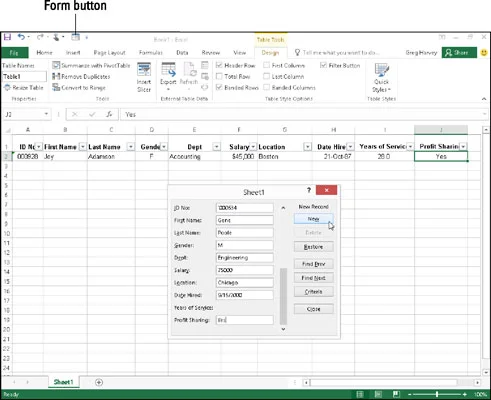The height and width of the screenshot is (400, 491).
Task: Click the Criteria button in form dialog
Action: tap(313, 292)
